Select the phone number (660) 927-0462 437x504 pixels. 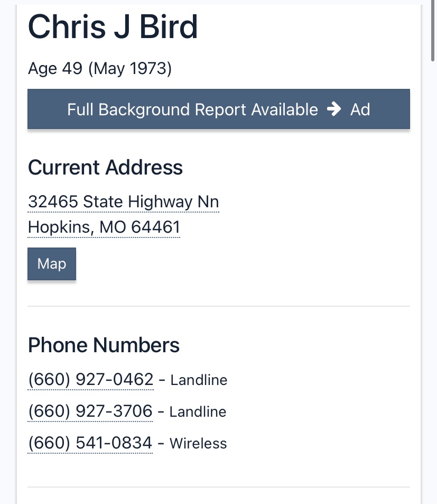pyautogui.click(x=91, y=379)
